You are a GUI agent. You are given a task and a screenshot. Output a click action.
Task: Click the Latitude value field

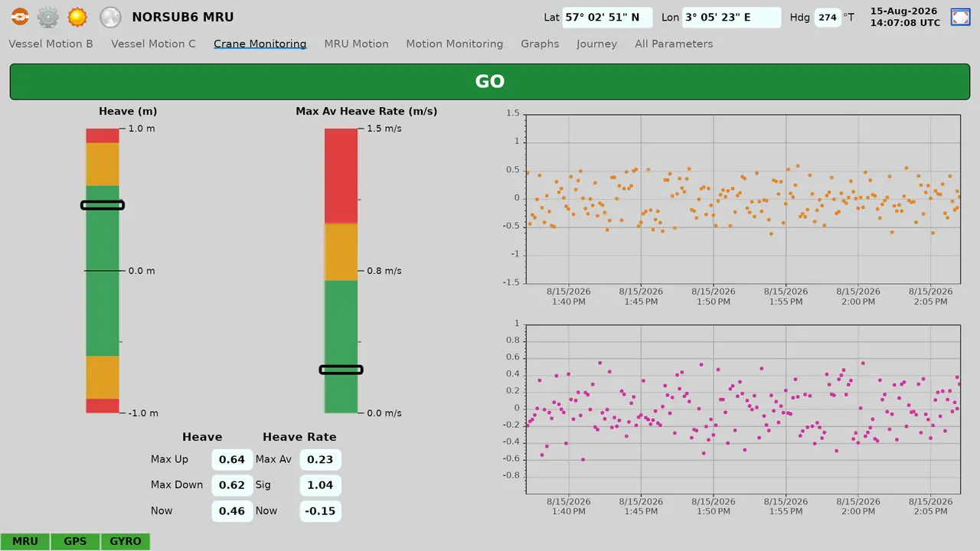point(607,17)
